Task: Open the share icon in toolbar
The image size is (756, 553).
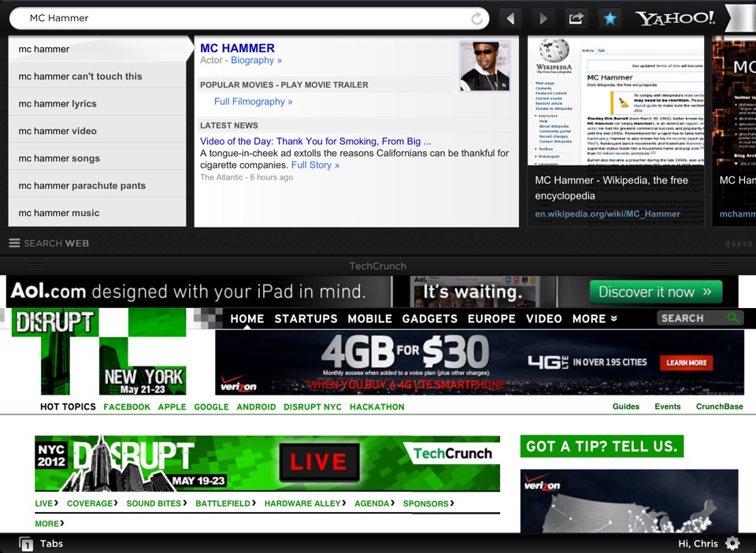Action: 576,18
